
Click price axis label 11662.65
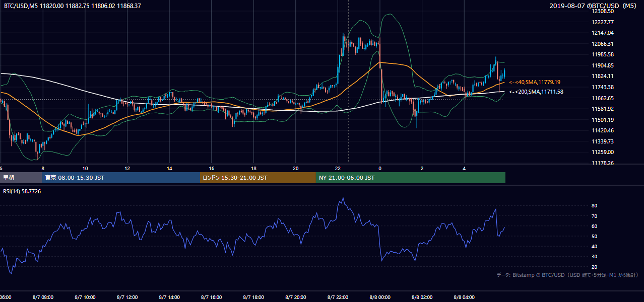[603, 98]
